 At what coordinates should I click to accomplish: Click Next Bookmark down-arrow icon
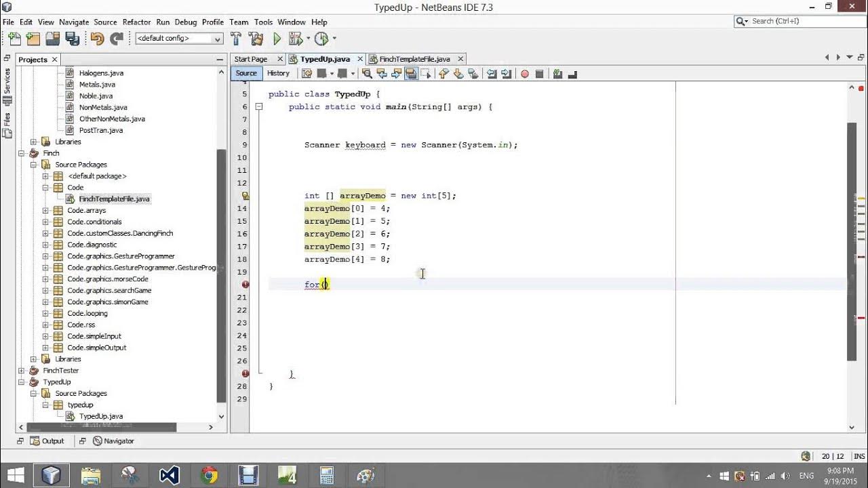point(458,74)
